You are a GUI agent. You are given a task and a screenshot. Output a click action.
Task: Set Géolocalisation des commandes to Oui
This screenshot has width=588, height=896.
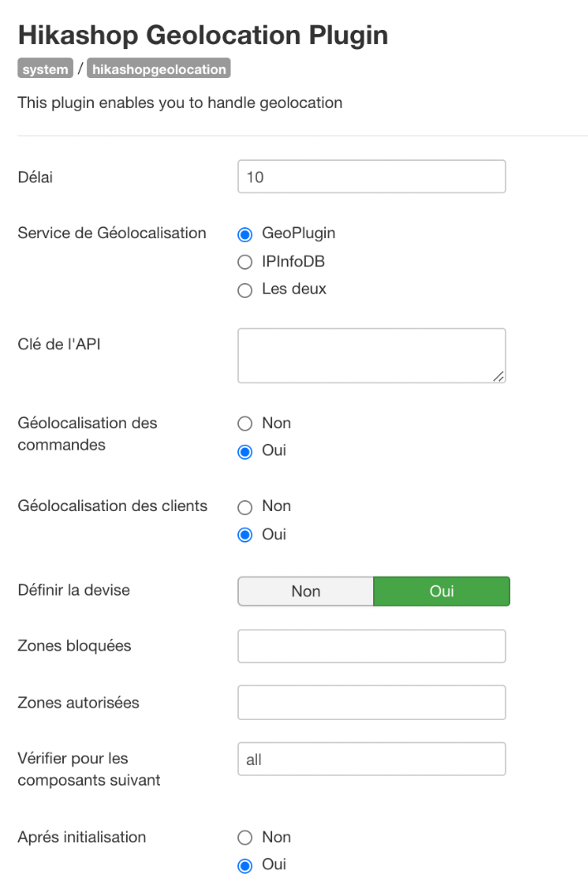[x=245, y=452]
